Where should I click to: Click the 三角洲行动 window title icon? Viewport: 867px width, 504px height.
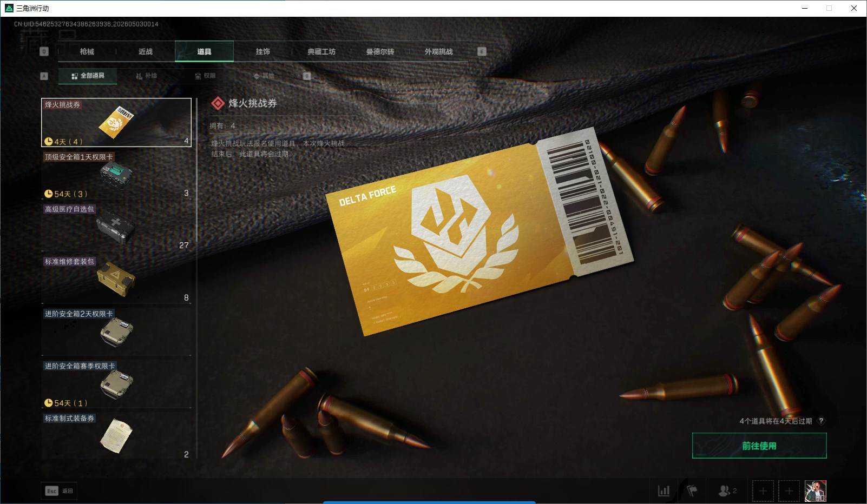pos(9,8)
